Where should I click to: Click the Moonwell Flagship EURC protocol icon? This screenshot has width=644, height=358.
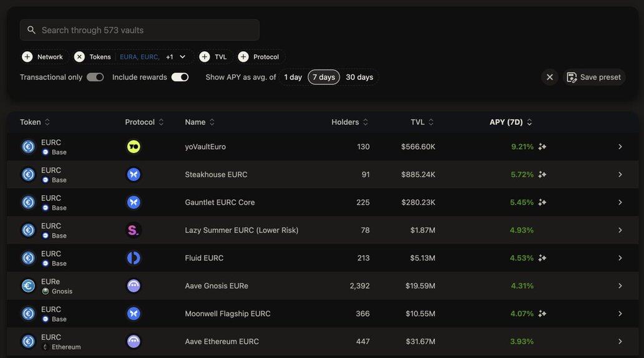pos(134,314)
